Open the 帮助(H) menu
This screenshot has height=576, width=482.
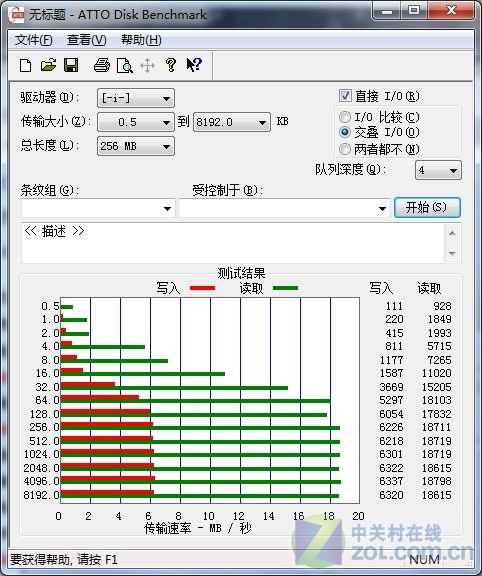(x=141, y=40)
